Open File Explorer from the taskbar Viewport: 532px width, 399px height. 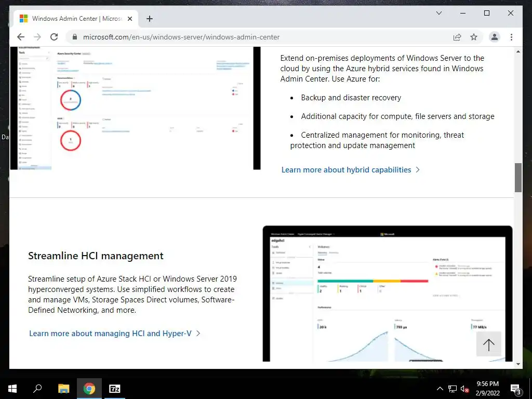[x=63, y=389]
